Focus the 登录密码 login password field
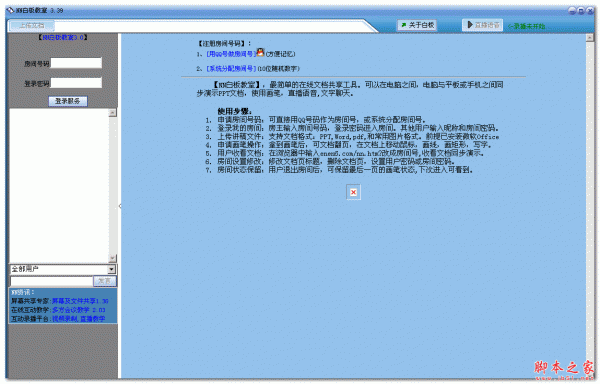600x384 pixels. coord(76,83)
